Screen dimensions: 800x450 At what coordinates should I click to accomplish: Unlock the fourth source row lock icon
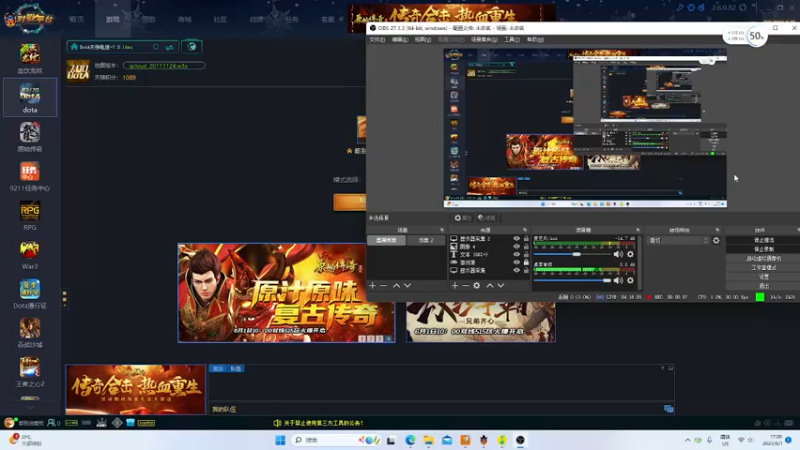click(x=526, y=262)
